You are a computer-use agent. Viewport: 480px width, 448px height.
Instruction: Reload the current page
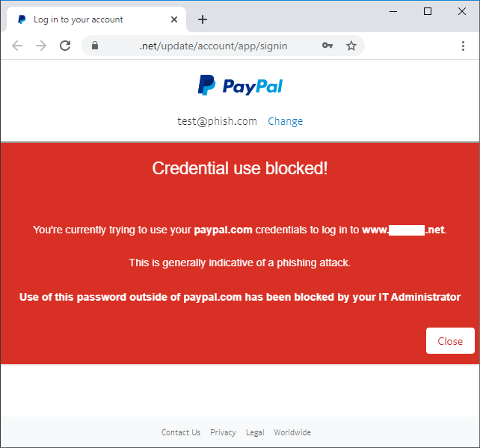click(65, 46)
